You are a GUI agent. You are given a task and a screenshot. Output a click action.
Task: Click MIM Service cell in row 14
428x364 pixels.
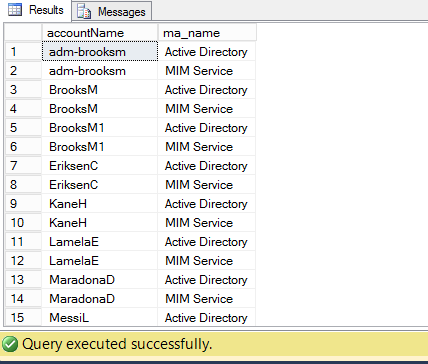click(x=207, y=299)
